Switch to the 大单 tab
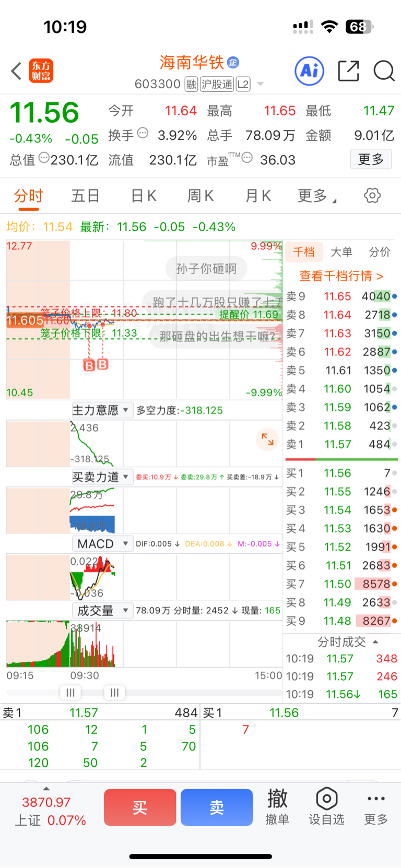The height and width of the screenshot is (868, 401). (x=342, y=252)
